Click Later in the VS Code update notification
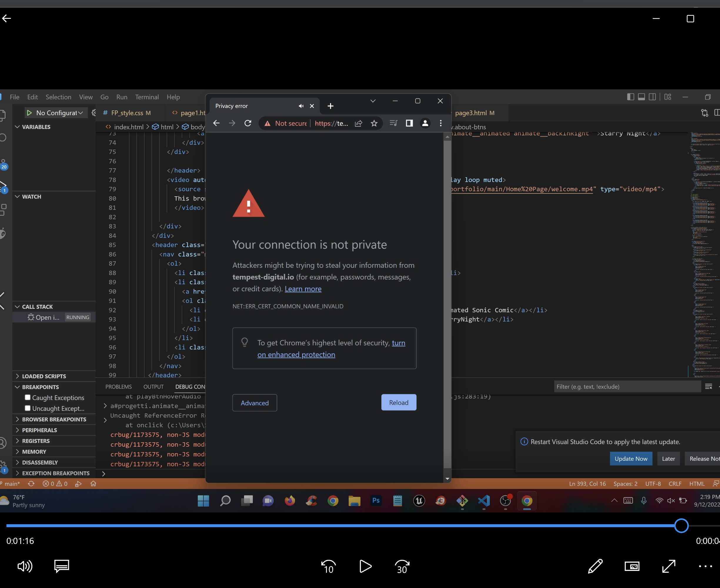This screenshot has width=720, height=588. 669,459
